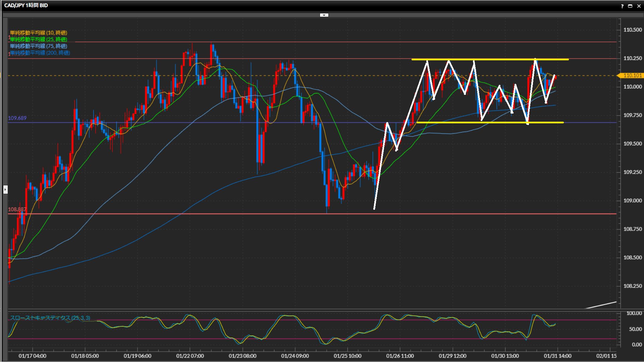The image size is (644, 362).
Task: Click the Slow Stochastics indicator label
Action: click(50, 318)
